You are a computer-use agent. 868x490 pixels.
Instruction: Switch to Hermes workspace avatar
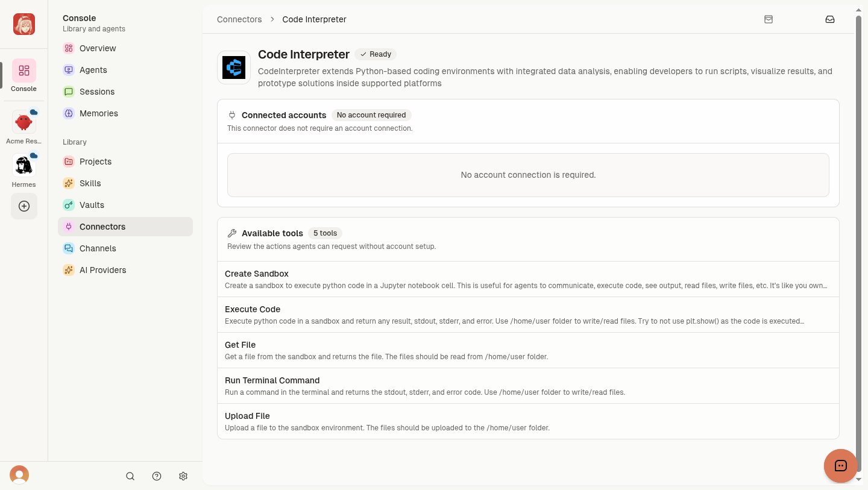point(24,165)
